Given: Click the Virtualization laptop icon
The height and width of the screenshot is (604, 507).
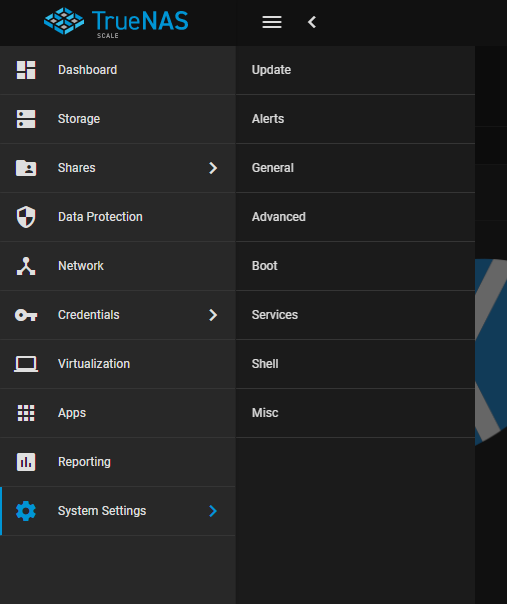Looking at the screenshot, I should pyautogui.click(x=26, y=364).
